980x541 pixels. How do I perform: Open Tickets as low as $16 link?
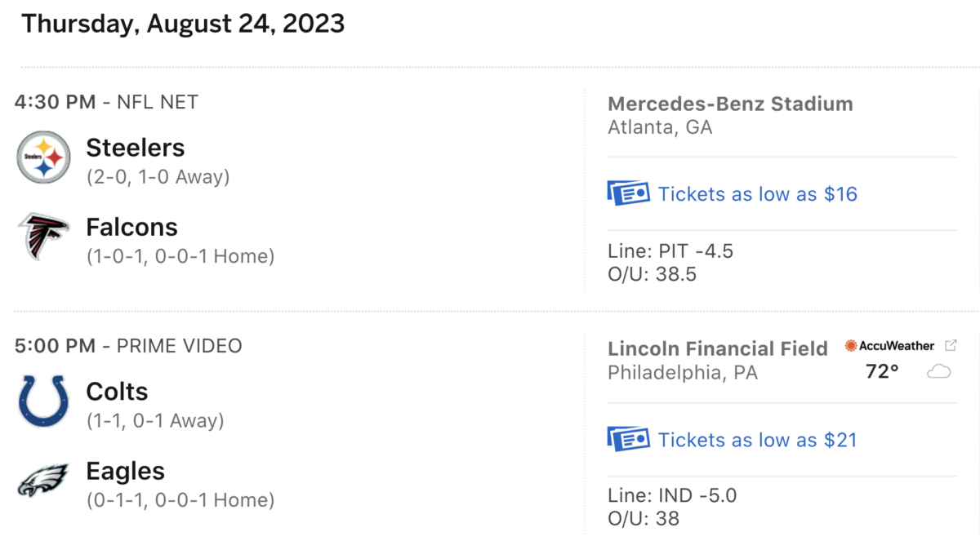757,194
